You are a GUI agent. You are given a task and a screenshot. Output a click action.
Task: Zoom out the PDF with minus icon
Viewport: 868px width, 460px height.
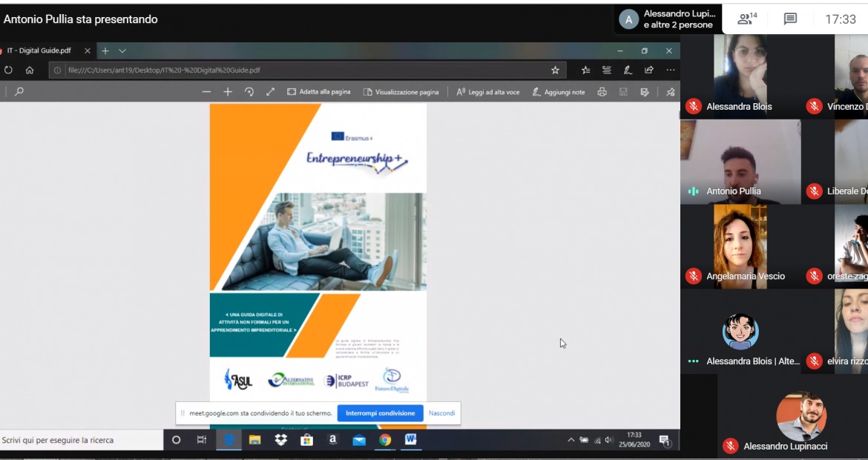point(206,92)
